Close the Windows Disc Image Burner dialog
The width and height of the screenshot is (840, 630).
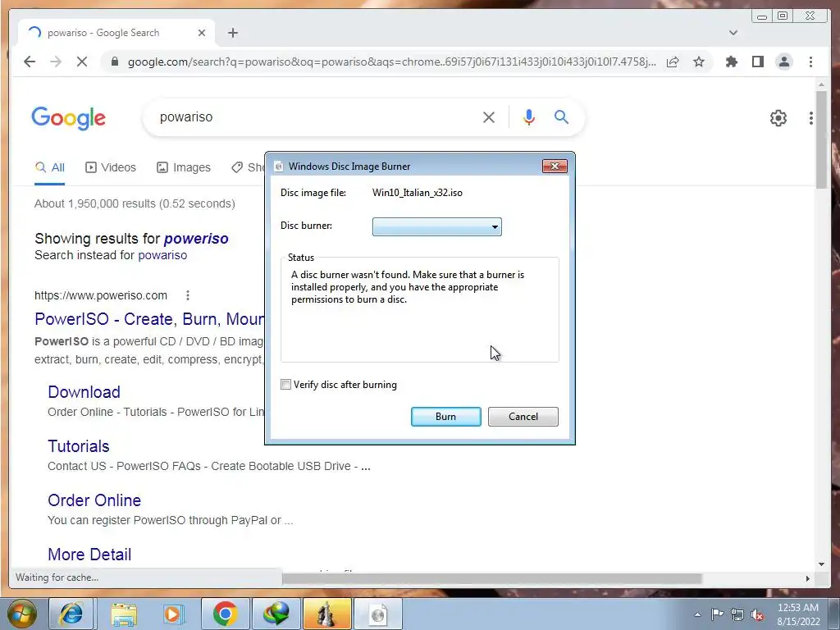555,166
